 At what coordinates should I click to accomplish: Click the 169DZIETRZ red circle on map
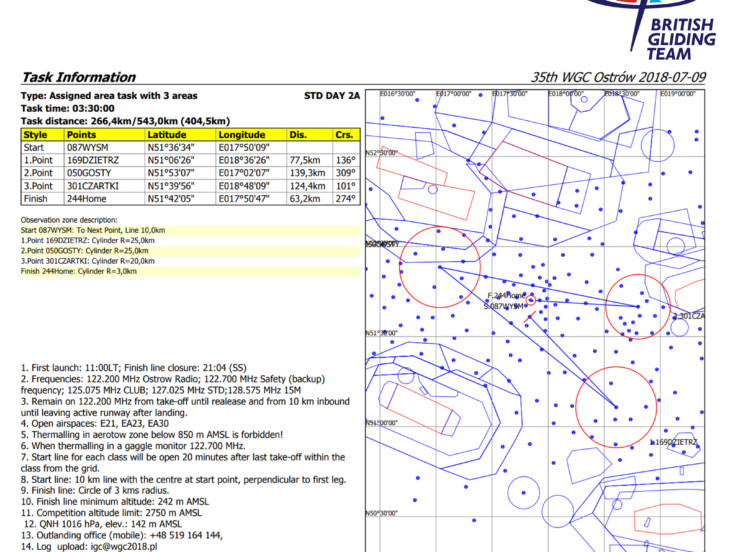[617, 406]
